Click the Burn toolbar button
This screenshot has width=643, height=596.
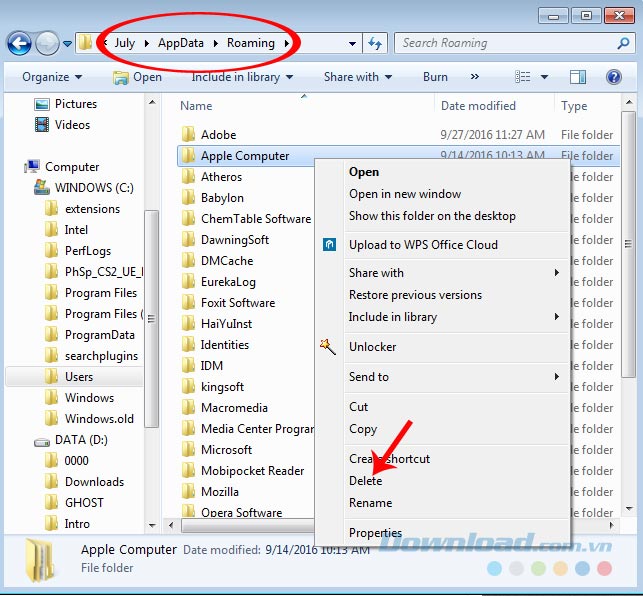point(435,77)
